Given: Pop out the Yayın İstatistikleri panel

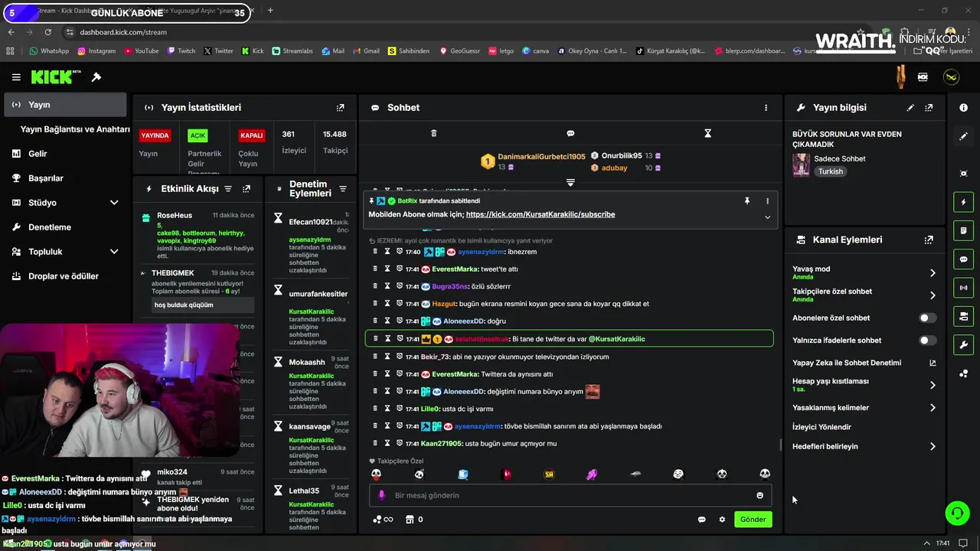Looking at the screenshot, I should 341,108.
